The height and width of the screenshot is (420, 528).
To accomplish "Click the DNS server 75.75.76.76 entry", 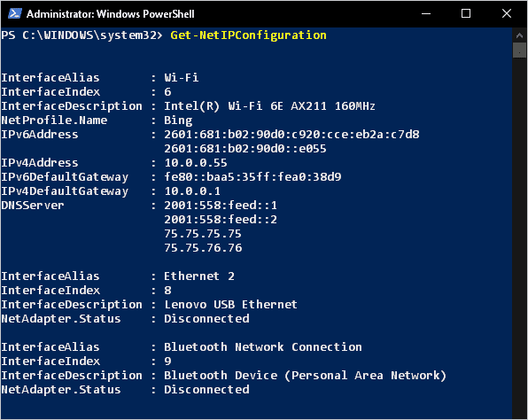I will (x=203, y=248).
